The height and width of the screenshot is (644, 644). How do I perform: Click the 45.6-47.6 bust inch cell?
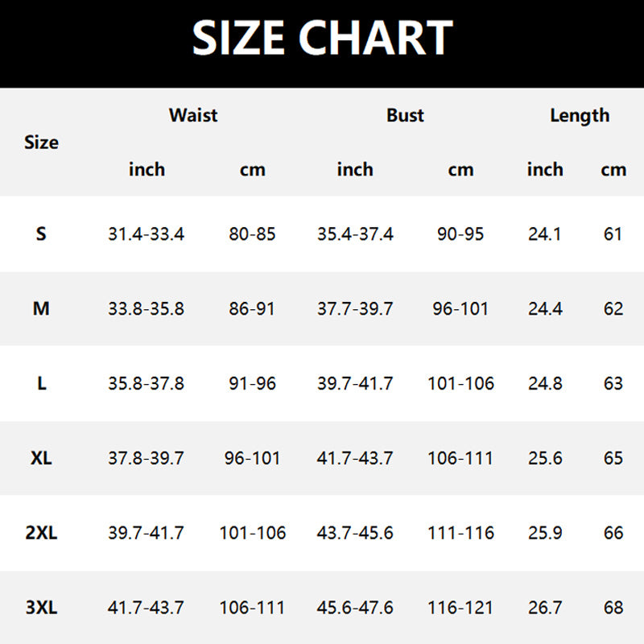355,608
